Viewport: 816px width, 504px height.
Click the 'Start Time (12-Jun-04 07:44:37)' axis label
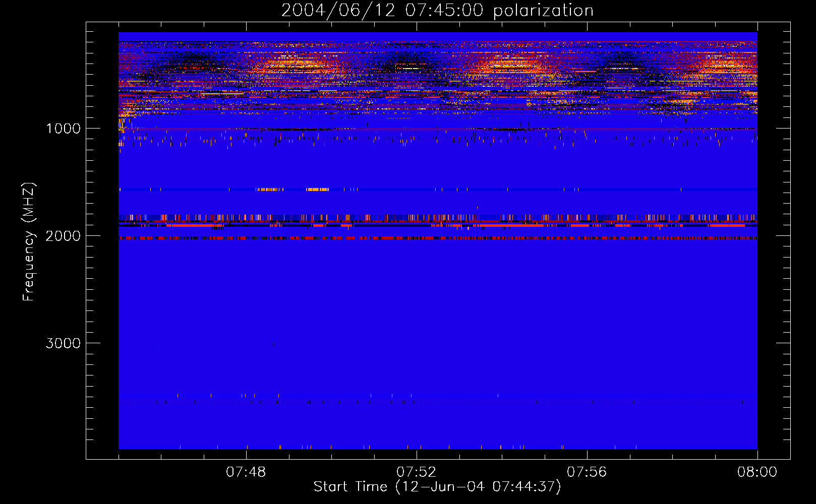click(437, 487)
